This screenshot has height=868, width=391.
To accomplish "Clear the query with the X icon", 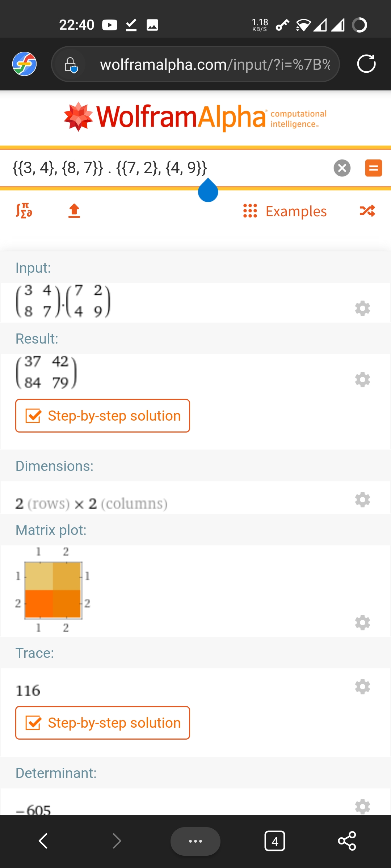I will click(x=342, y=168).
